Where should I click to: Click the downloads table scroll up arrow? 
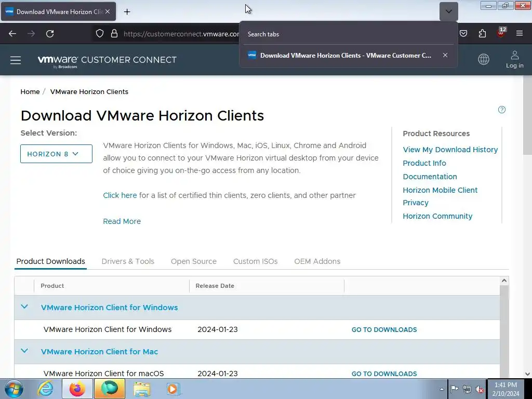pos(504,281)
